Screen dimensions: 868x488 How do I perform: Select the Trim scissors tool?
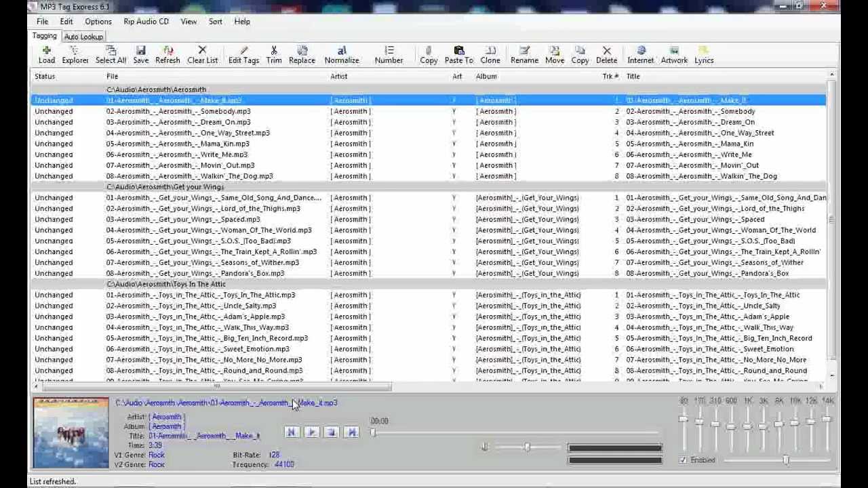274,54
